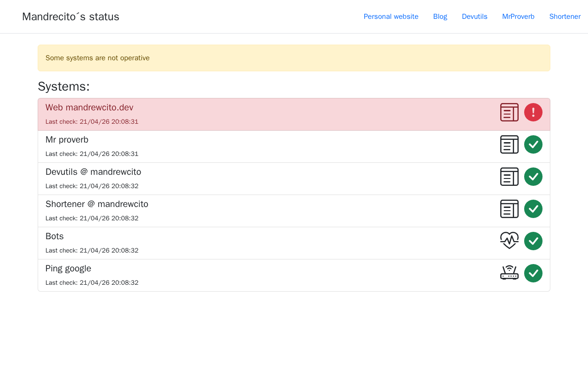
Task: Click the web page icon for Devutils @ mandrewcito
Action: click(509, 177)
